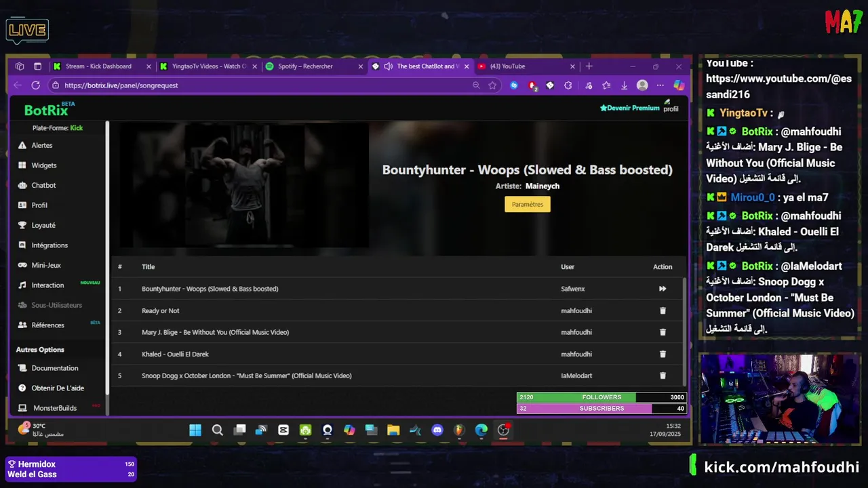The image size is (868, 488).
Task: Remove Khaled - Ouelli El Darek
Action: click(x=663, y=354)
